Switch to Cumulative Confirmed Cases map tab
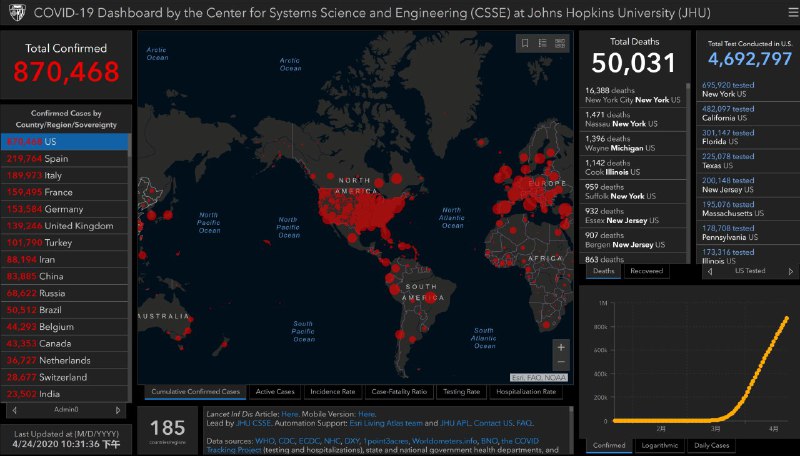Image resolution: width=800 pixels, height=456 pixels. [x=195, y=392]
